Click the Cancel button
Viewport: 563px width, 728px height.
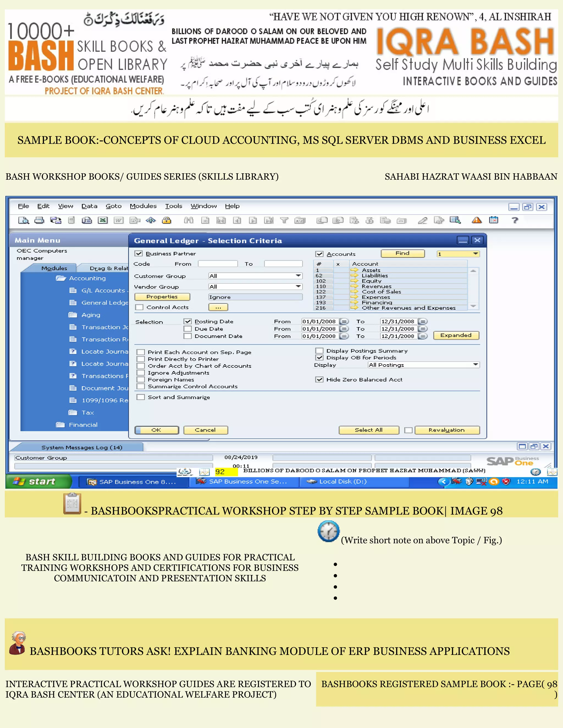(205, 430)
